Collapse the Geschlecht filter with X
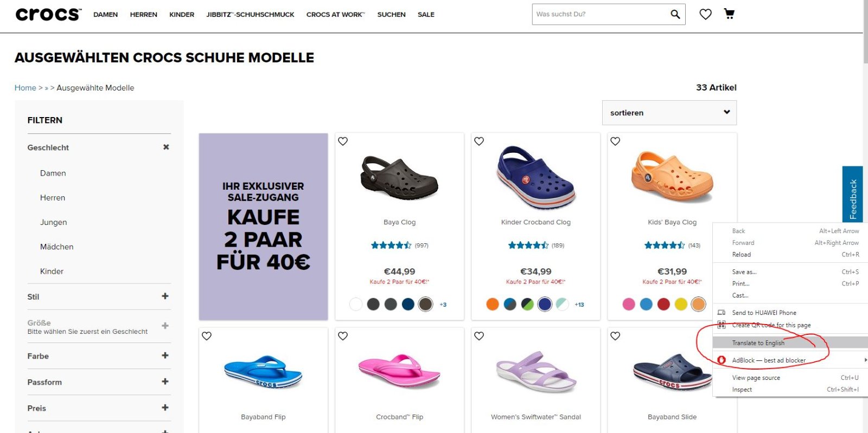868x433 pixels. [166, 147]
